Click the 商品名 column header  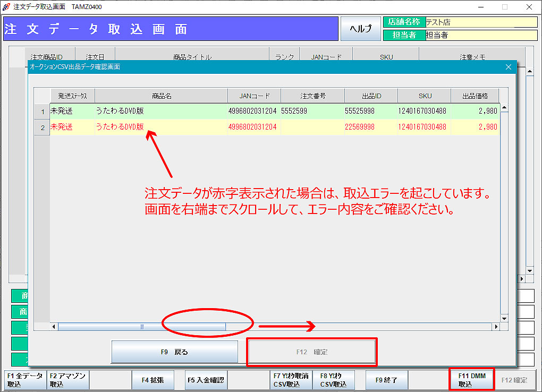pos(161,96)
